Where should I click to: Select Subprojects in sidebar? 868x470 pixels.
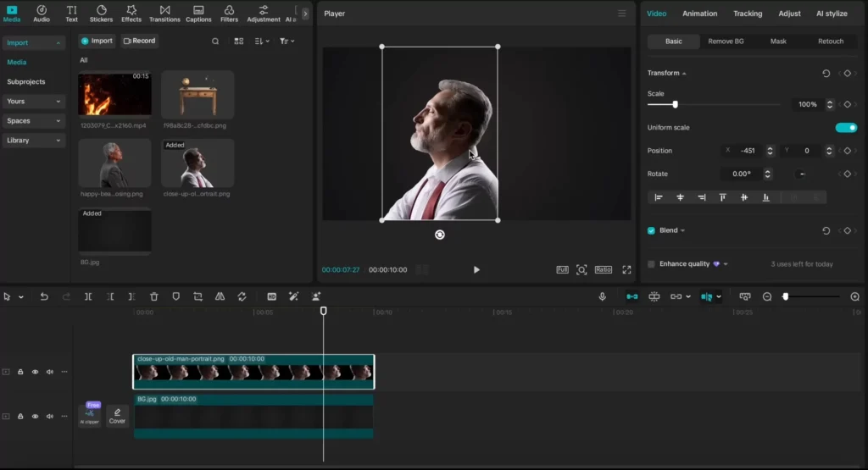(x=26, y=82)
